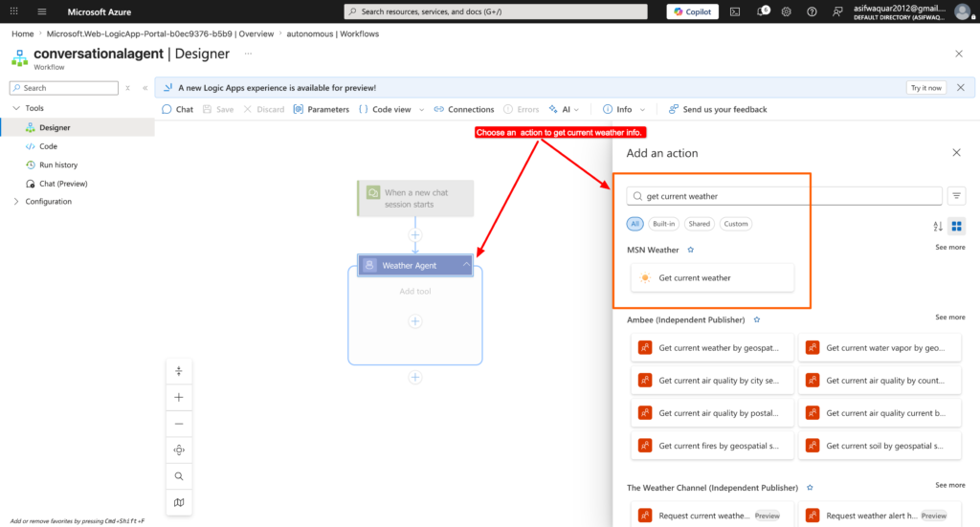
Task: Click the get current weather search field
Action: (x=784, y=196)
